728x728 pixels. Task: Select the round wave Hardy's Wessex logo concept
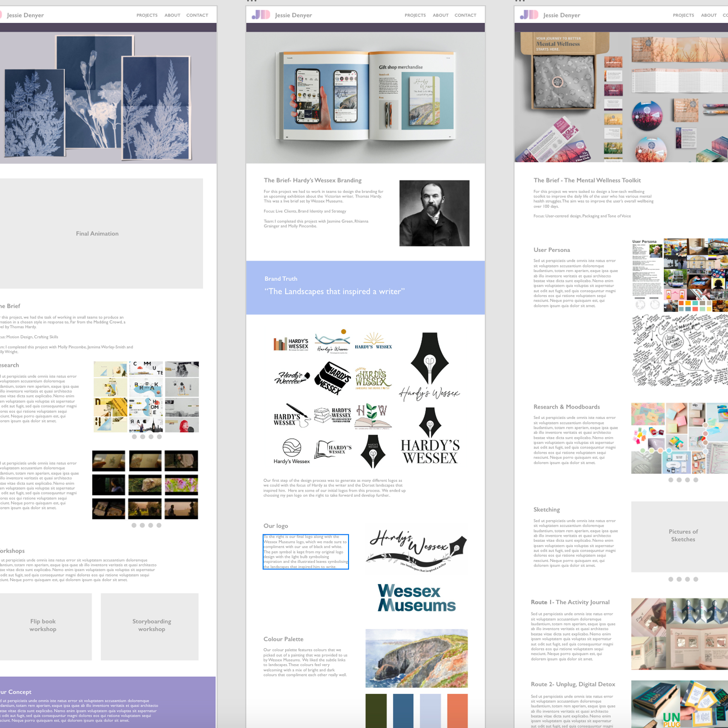coord(292,451)
